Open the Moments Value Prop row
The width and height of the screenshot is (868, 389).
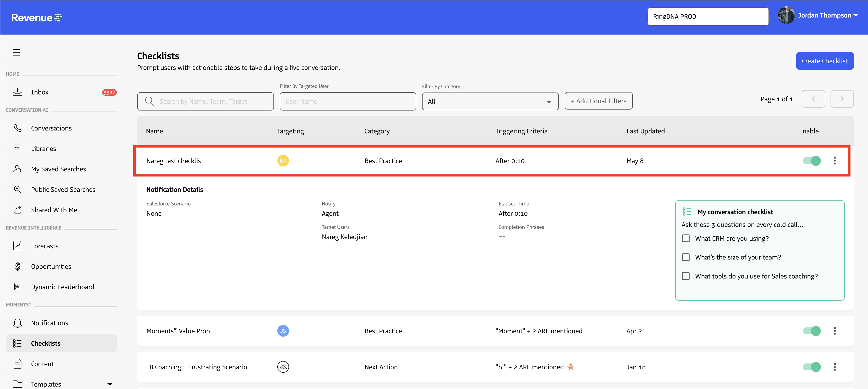coord(495,331)
